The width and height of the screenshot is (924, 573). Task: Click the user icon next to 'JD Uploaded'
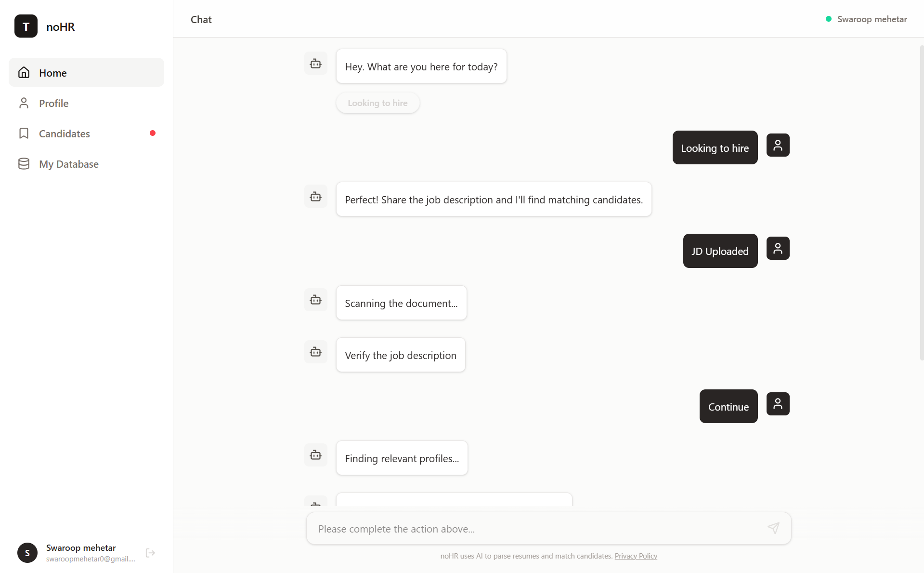(x=777, y=248)
